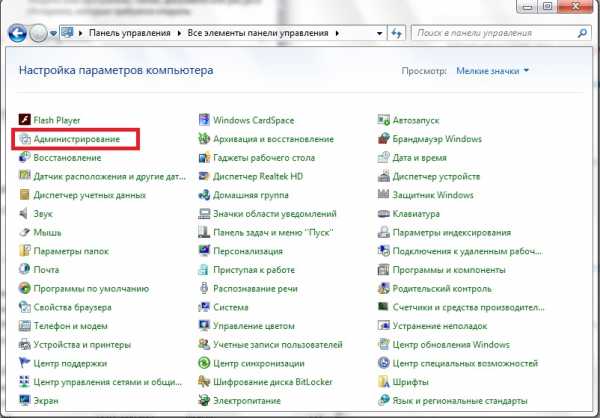
Task: Open Диспетчер устройств link
Action: (x=436, y=176)
